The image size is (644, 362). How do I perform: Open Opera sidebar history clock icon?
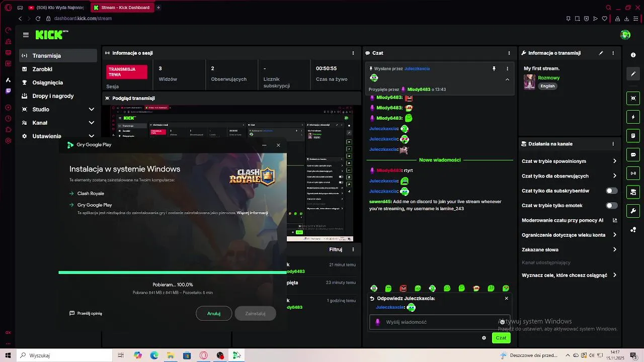8,119
